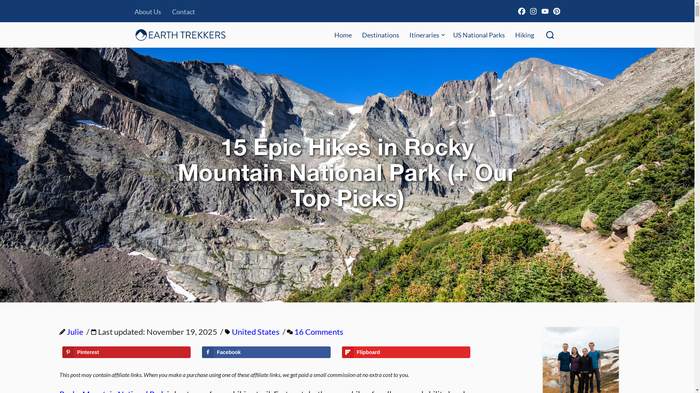This screenshot has width=700, height=393.
Task: Share the post on Facebook button
Action: point(266,352)
